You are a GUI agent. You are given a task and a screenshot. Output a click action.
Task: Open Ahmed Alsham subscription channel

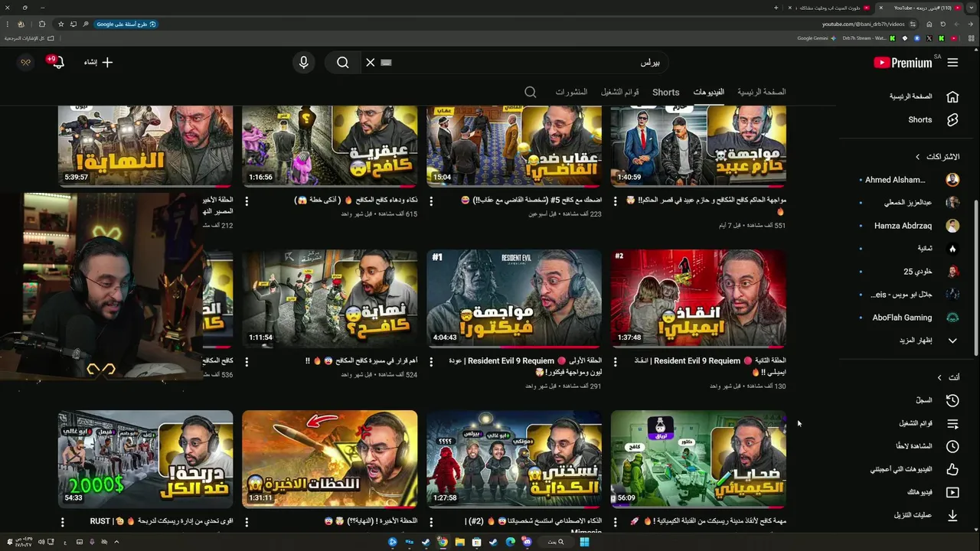coord(910,180)
